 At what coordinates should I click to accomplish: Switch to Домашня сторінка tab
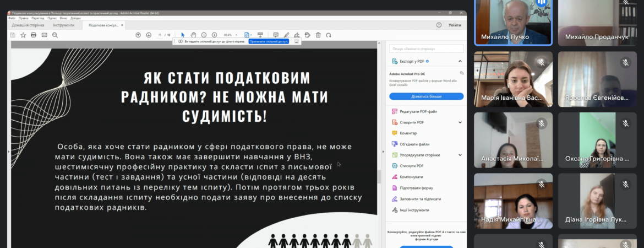[28, 25]
